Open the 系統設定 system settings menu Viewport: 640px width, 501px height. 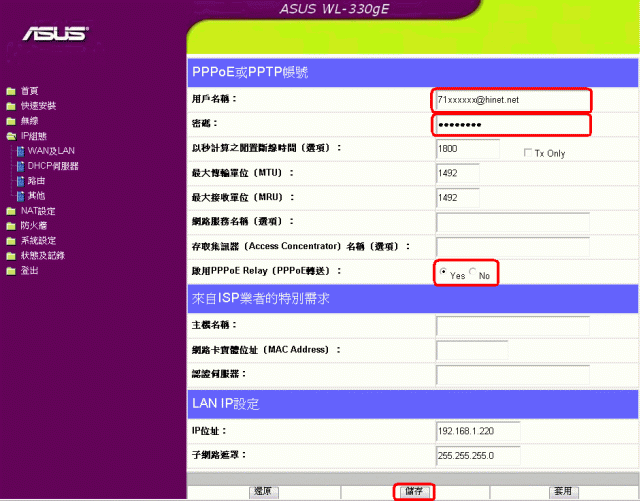coord(38,240)
